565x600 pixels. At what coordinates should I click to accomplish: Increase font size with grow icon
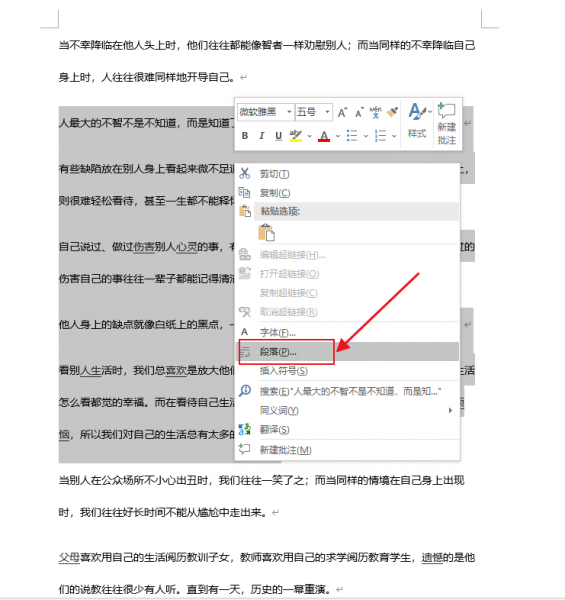pyautogui.click(x=342, y=112)
